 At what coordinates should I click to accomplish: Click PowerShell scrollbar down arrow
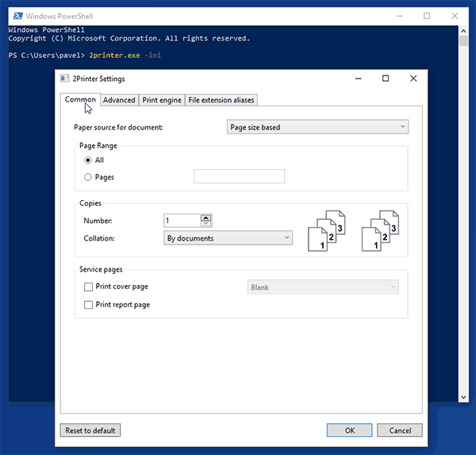point(463,397)
